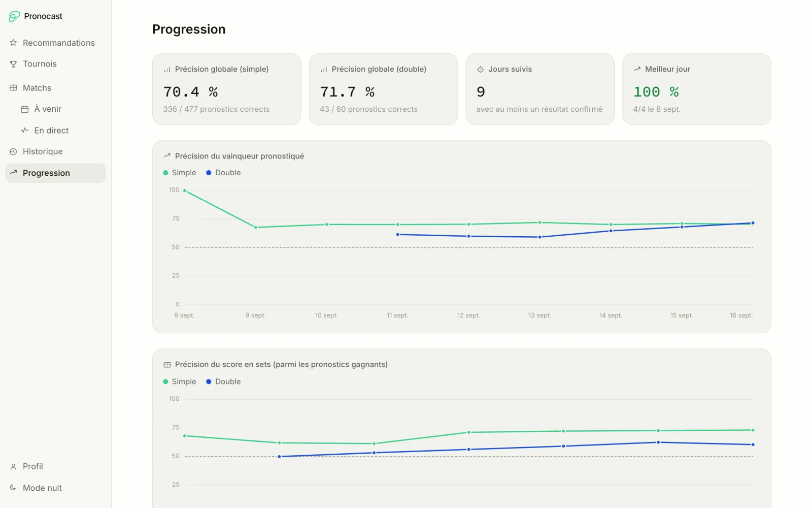Screen dimensions: 812x508
Task: Open the Matchs section
Action: click(55, 88)
